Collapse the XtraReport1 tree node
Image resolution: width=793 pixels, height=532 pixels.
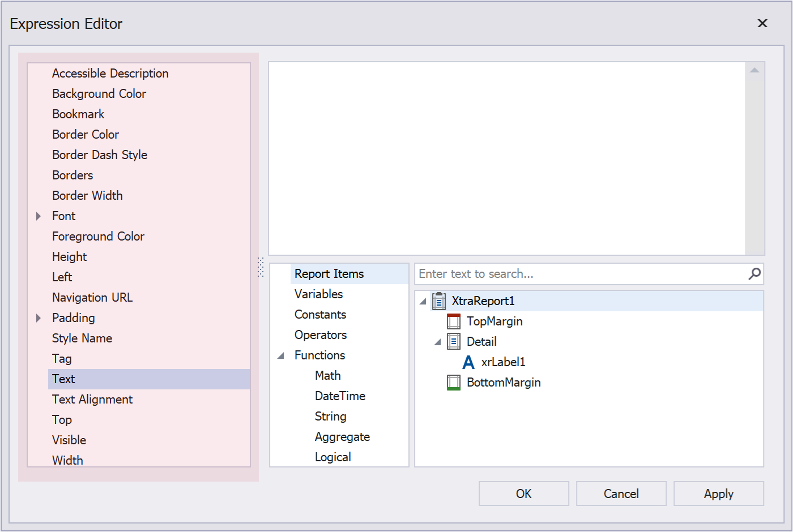[421, 301]
